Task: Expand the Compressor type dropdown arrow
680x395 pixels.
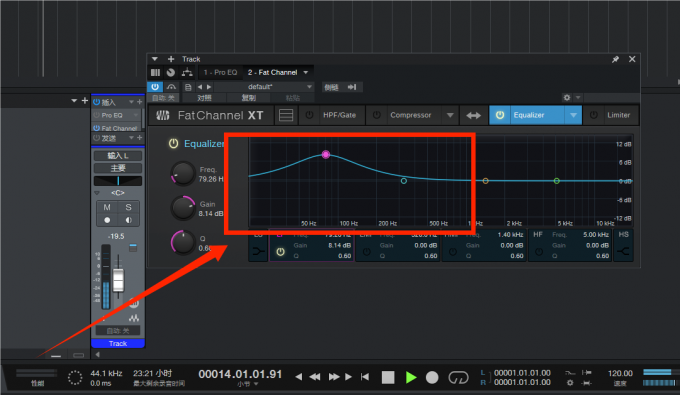Action: click(x=450, y=115)
